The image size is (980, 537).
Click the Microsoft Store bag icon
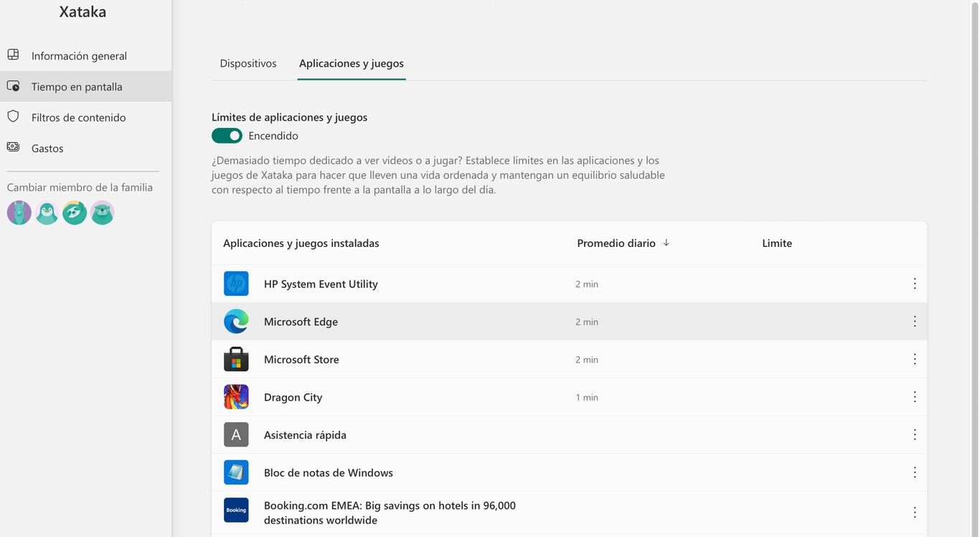[236, 359]
